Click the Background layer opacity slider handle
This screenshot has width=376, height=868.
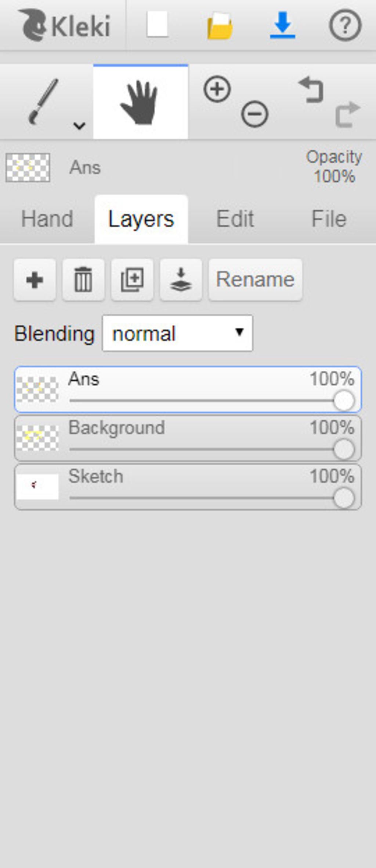point(344,450)
